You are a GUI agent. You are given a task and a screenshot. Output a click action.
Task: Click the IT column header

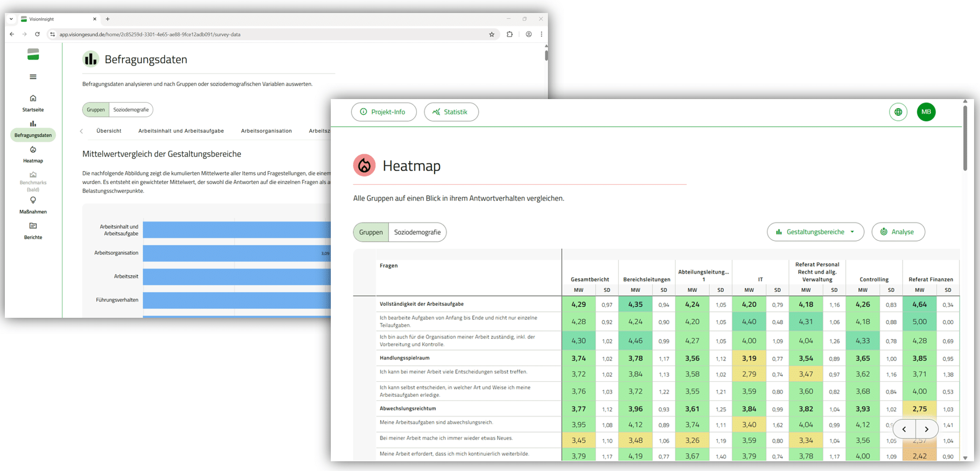click(760, 279)
